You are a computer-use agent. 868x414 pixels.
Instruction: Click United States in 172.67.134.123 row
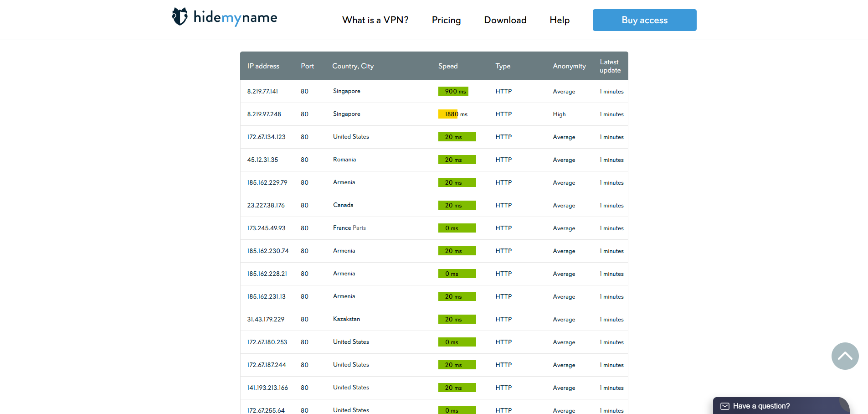[351, 137]
